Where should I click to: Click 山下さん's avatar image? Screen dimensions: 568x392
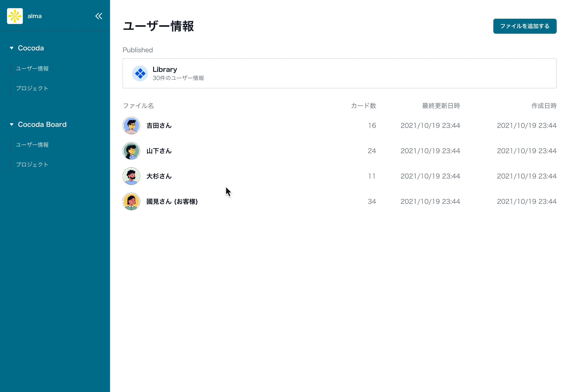point(131,151)
